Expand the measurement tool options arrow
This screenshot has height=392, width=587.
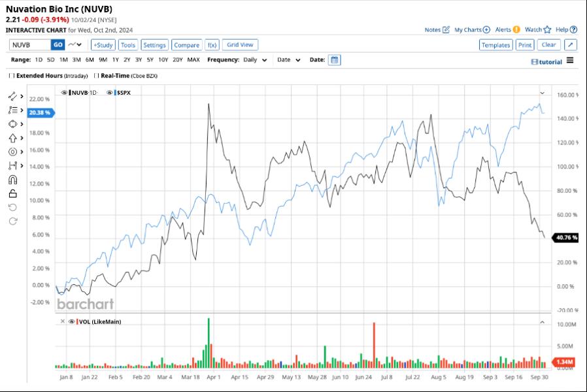click(x=22, y=166)
